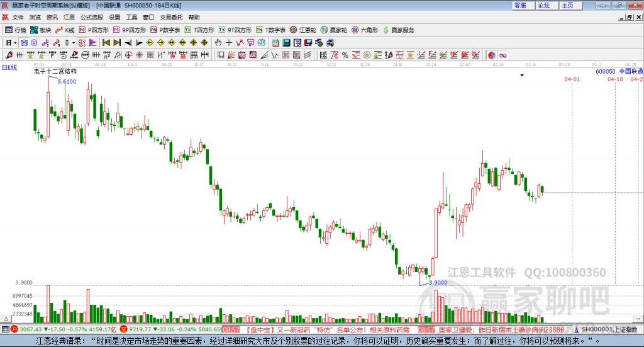The width and height of the screenshot is (644, 347).
Task: Click the calendar 21 icon
Action: pos(275,43)
